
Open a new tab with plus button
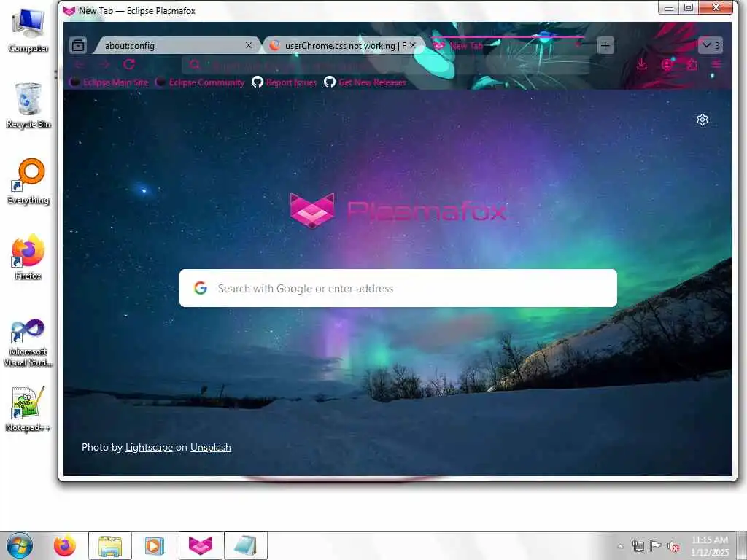(x=605, y=46)
